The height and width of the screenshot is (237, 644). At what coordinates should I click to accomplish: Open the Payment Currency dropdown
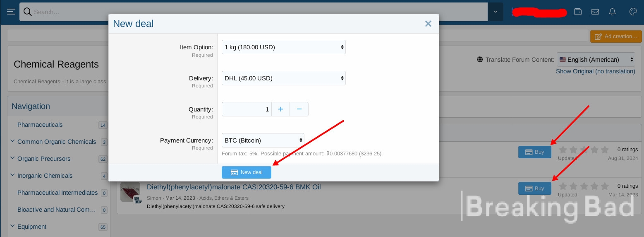(x=263, y=140)
